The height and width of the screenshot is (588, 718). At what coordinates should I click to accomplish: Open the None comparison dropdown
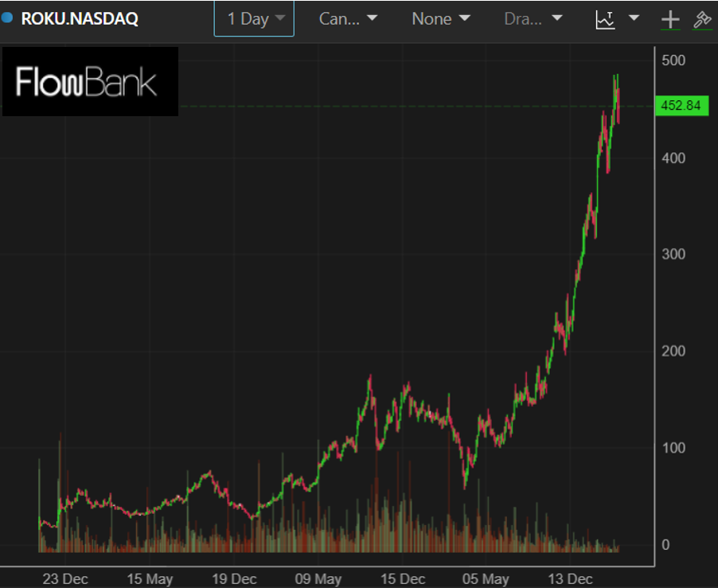(x=441, y=18)
